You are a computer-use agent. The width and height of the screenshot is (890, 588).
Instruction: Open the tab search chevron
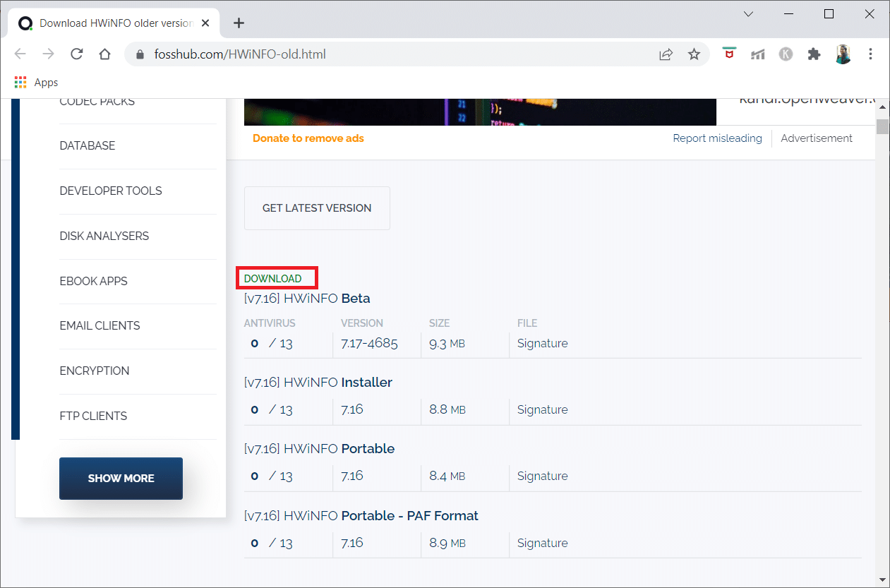tap(748, 14)
